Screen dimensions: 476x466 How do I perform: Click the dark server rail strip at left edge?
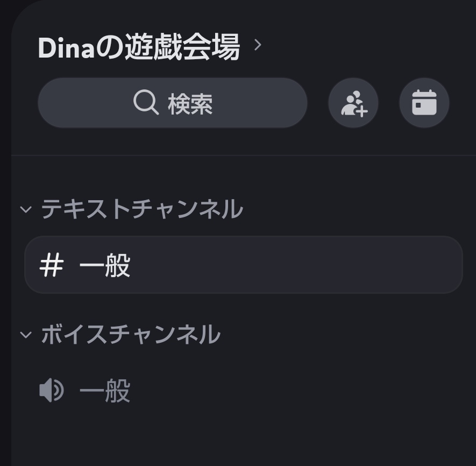pyautogui.click(x=5, y=233)
